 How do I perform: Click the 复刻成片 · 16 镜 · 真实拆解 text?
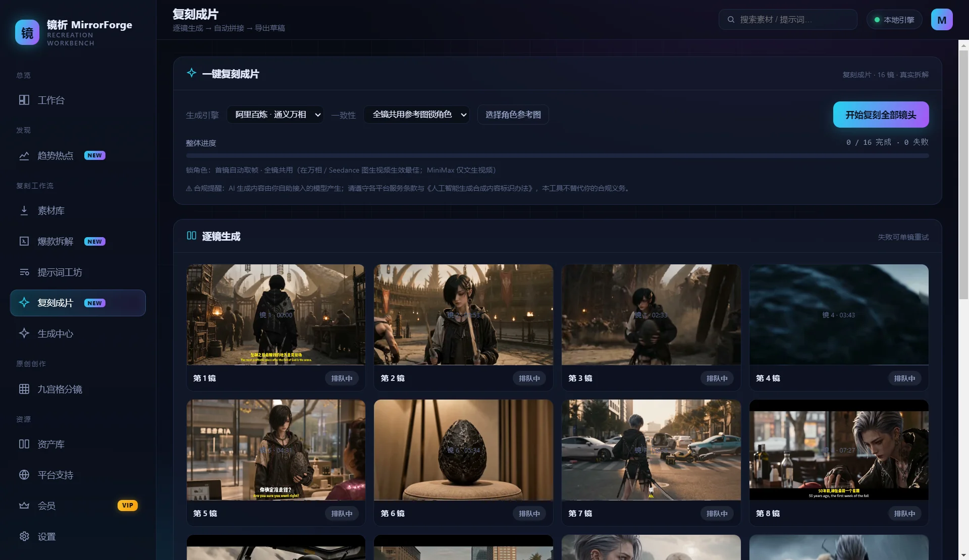(x=885, y=75)
